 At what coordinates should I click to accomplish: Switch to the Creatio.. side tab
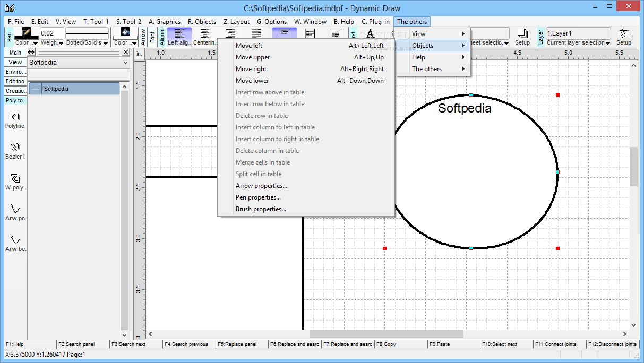tap(15, 91)
